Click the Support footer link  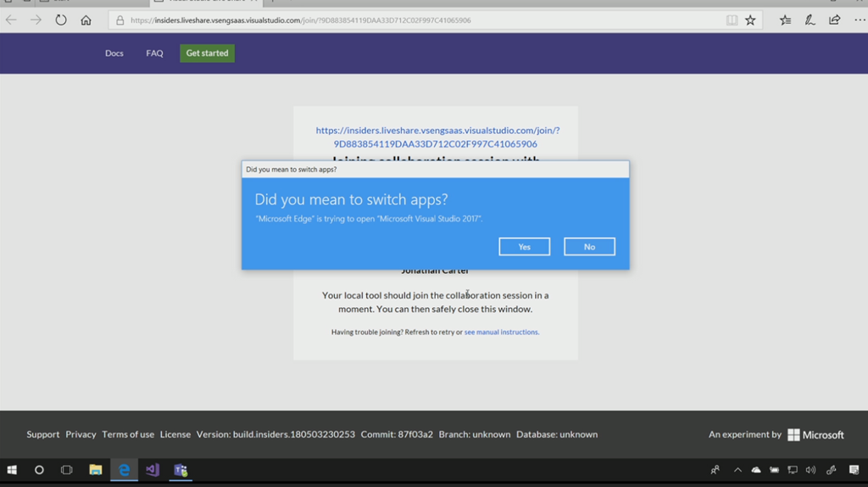pos(42,434)
